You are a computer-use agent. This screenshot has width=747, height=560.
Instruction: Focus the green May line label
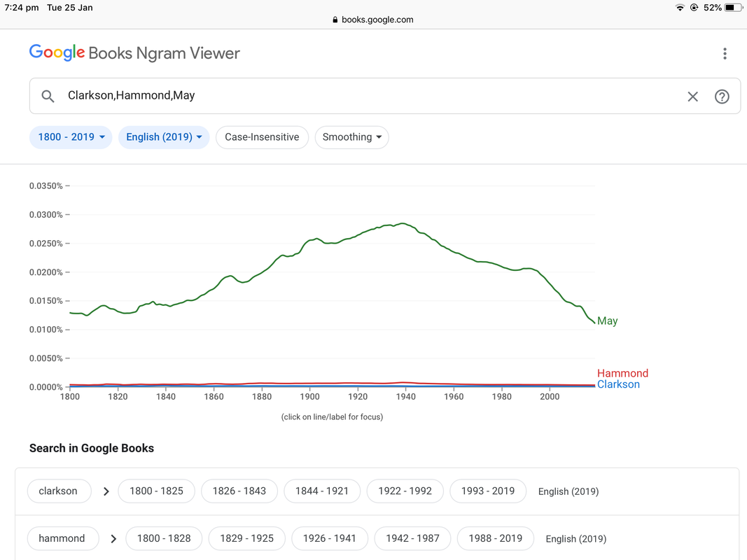click(x=608, y=321)
